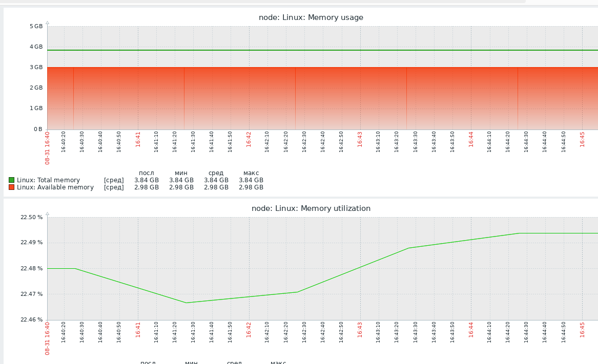Click the 'node: Linux: Memory usage' graph title
The width and height of the screenshot is (598, 364).
[311, 17]
